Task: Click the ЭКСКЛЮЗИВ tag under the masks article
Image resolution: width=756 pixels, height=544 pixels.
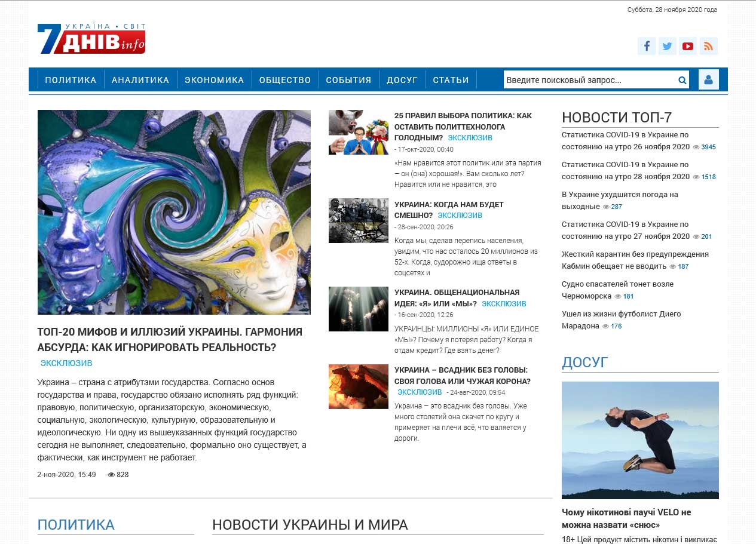Action: 68,362
